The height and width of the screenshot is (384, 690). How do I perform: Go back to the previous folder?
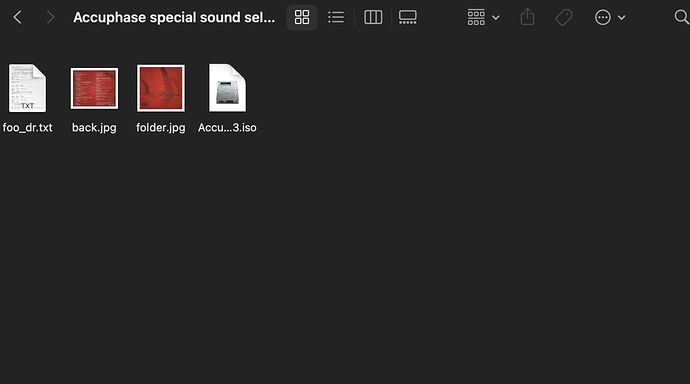pyautogui.click(x=18, y=18)
